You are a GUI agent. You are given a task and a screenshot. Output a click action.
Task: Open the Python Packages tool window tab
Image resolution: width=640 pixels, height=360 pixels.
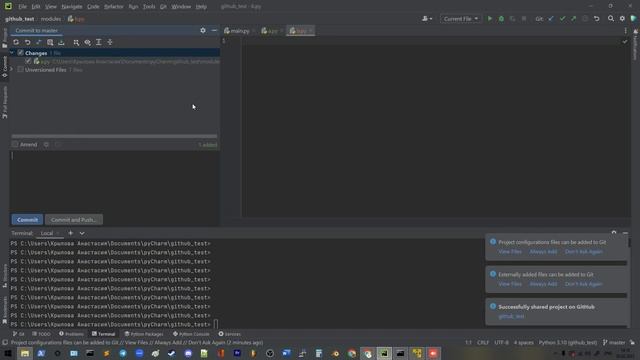tap(144, 334)
